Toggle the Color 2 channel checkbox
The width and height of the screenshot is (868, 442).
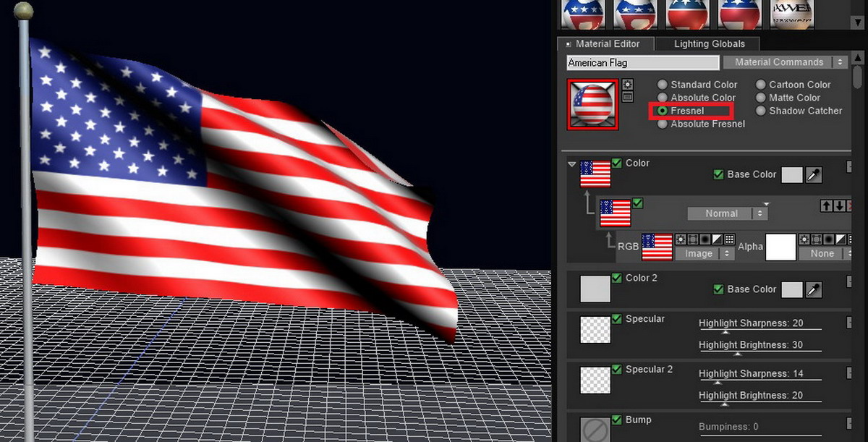click(616, 278)
